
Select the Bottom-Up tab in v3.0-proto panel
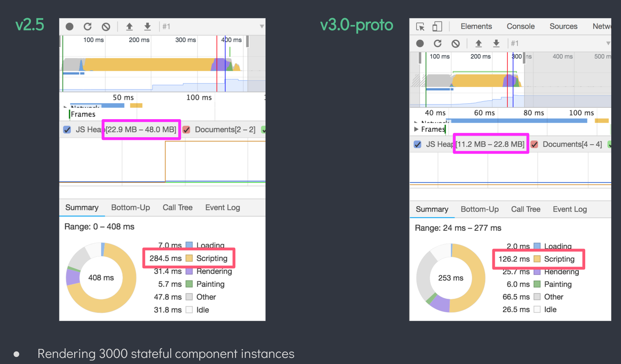click(x=479, y=209)
